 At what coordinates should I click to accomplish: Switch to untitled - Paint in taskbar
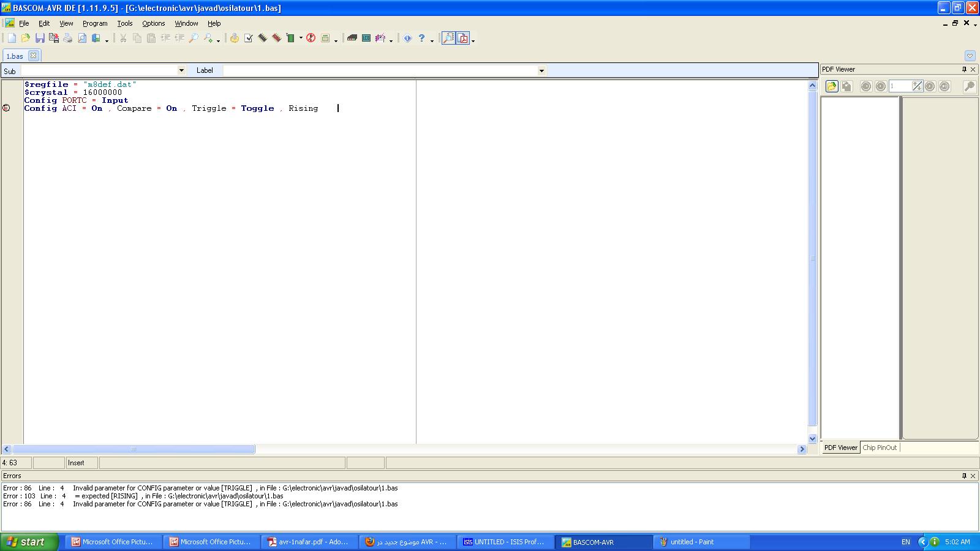[702, 542]
